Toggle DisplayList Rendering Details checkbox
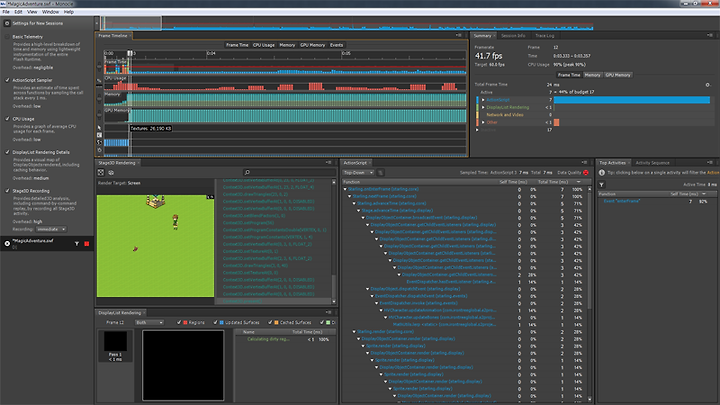This screenshot has width=720, height=405. point(7,152)
